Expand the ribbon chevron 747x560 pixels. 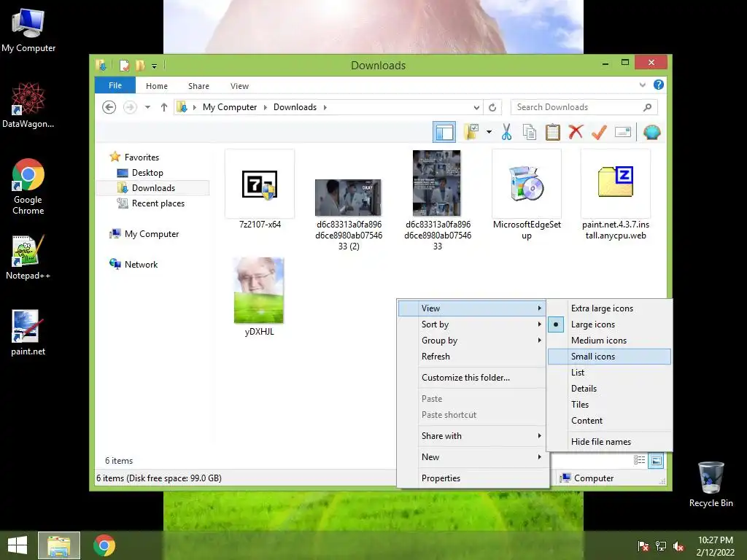642,85
